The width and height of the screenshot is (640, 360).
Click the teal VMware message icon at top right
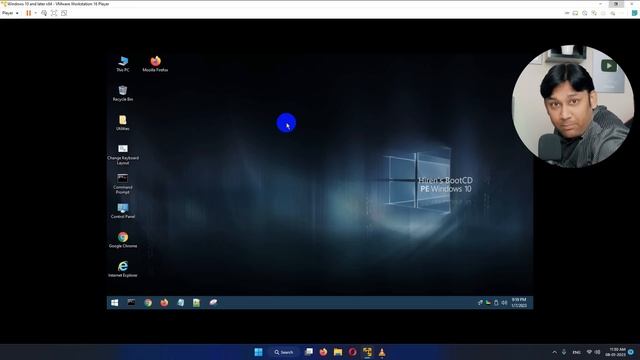point(634,13)
